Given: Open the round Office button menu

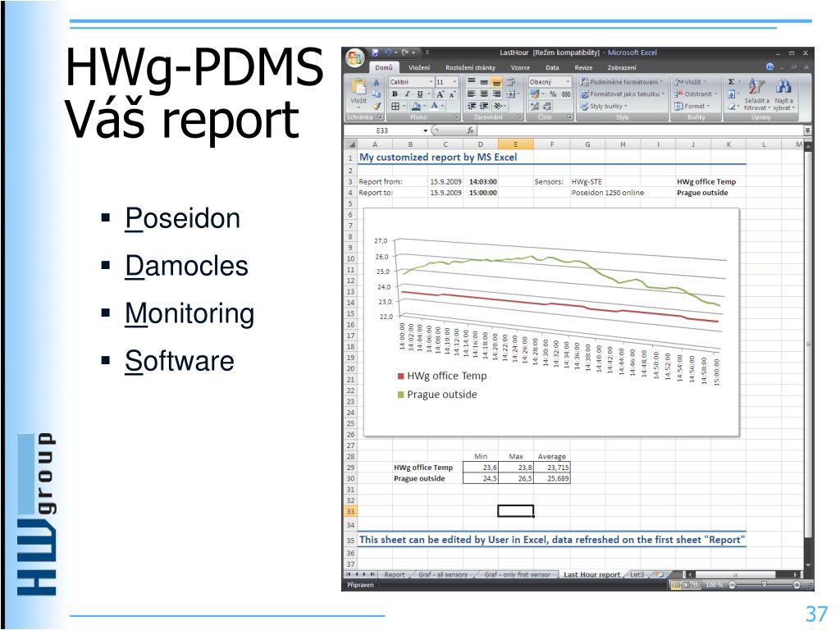Looking at the screenshot, I should click(x=354, y=58).
